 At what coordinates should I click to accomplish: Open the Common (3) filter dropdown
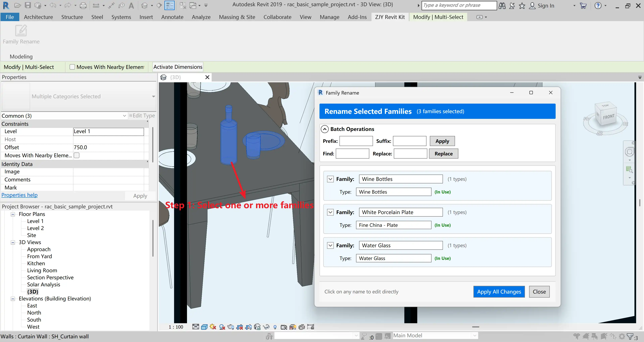pos(124,116)
